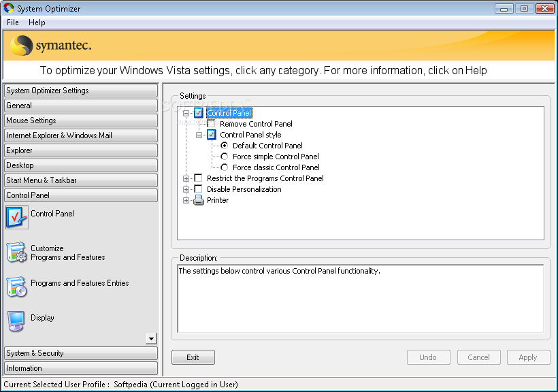Click inside the Description text box

361,298
